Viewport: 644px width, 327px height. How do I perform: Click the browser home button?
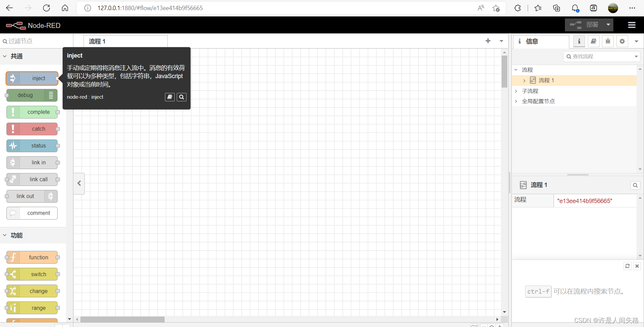pyautogui.click(x=65, y=8)
